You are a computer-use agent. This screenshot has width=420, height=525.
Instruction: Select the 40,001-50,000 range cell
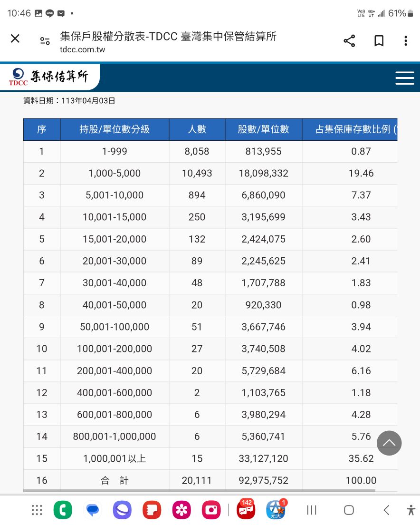[x=115, y=305]
